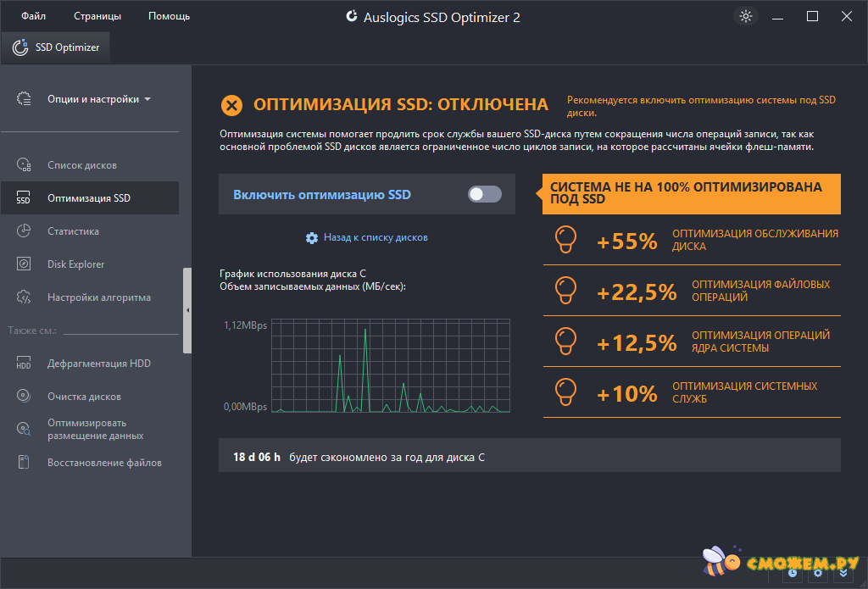Viewport: 868px width, 589px height.
Task: Expand the double-chevron panel in the status bar
Action: (843, 574)
